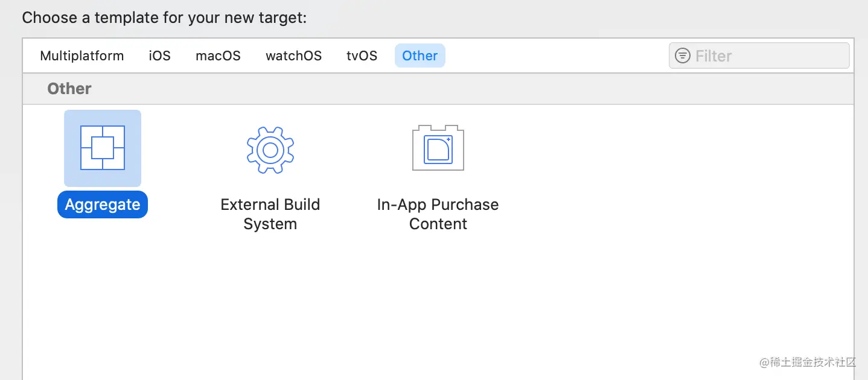The height and width of the screenshot is (380, 868).
Task: Show the macOS templates tab
Action: pos(218,56)
